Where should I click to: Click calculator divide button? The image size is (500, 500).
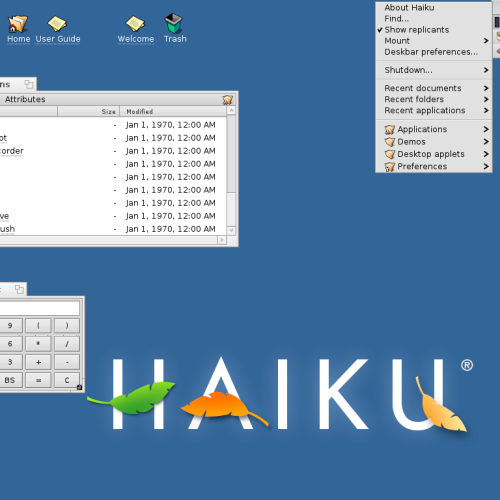tap(67, 344)
